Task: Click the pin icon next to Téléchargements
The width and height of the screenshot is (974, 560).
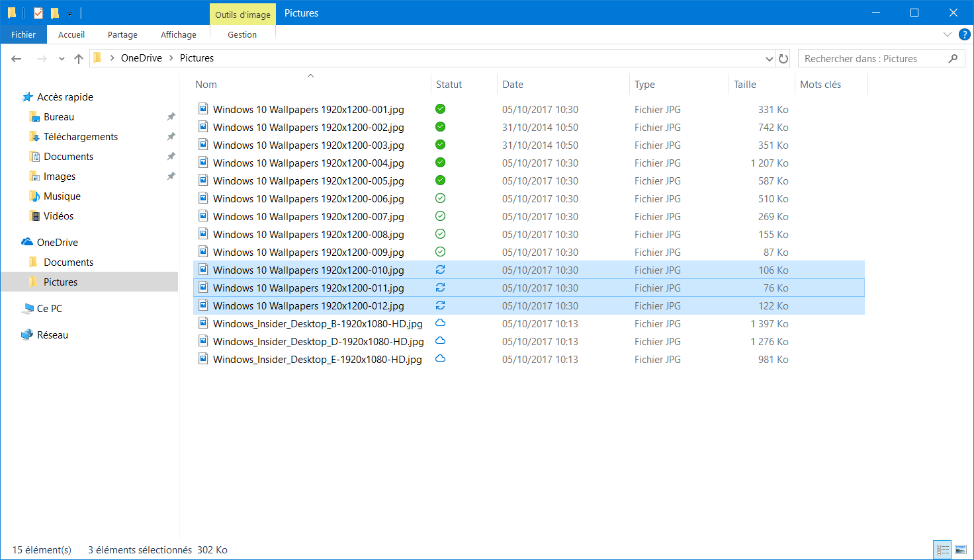Action: [171, 137]
